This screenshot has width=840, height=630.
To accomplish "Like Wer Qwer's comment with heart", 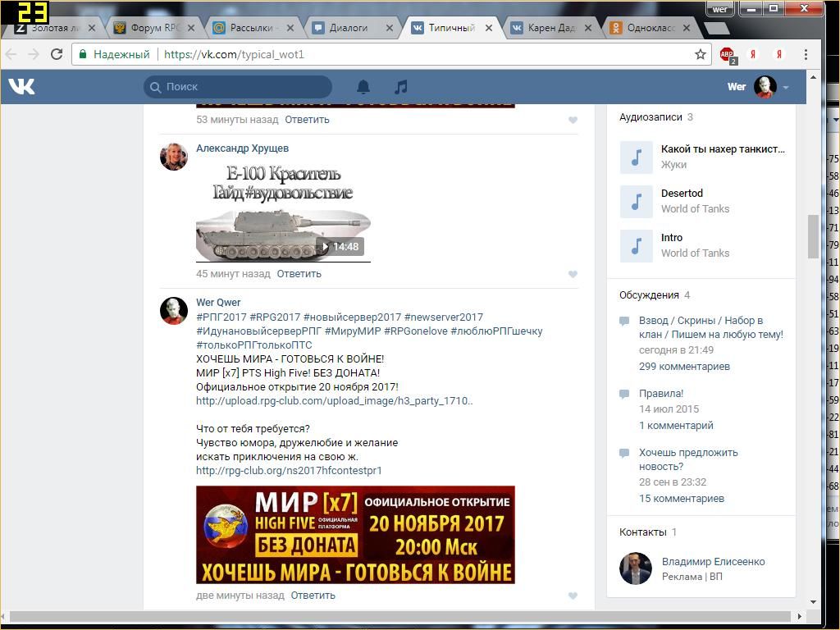I will [573, 596].
